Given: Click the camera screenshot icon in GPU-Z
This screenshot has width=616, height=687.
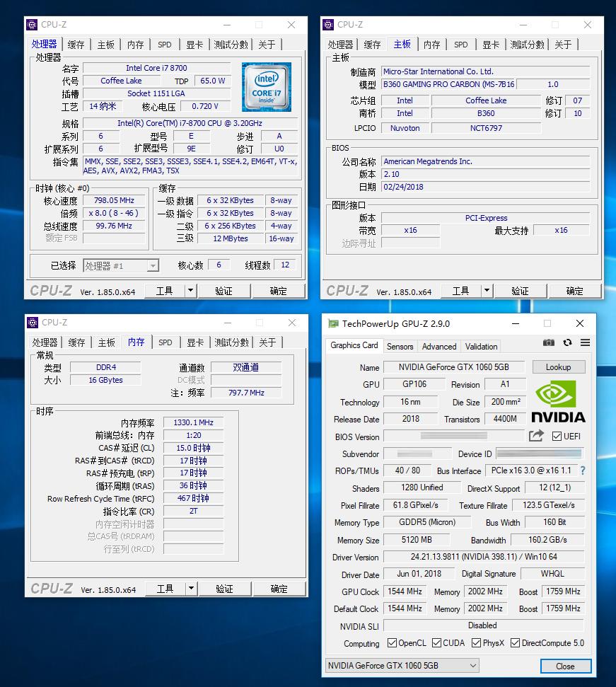Looking at the screenshot, I should (x=549, y=342).
